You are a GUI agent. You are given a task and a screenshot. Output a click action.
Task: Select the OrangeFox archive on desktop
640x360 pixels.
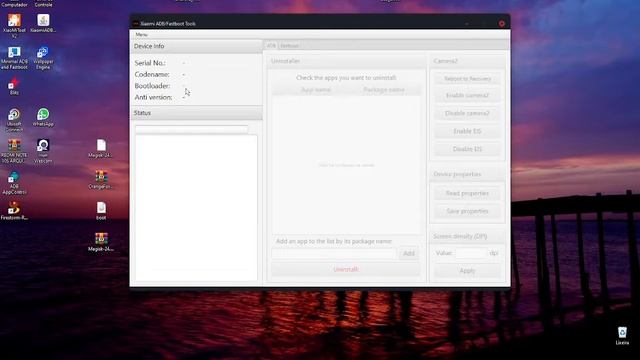point(101,180)
